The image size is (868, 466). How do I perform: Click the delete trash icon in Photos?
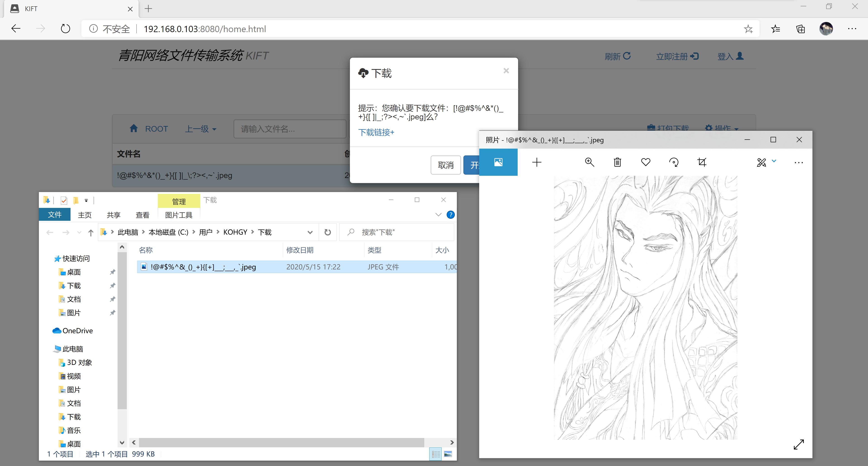click(617, 162)
